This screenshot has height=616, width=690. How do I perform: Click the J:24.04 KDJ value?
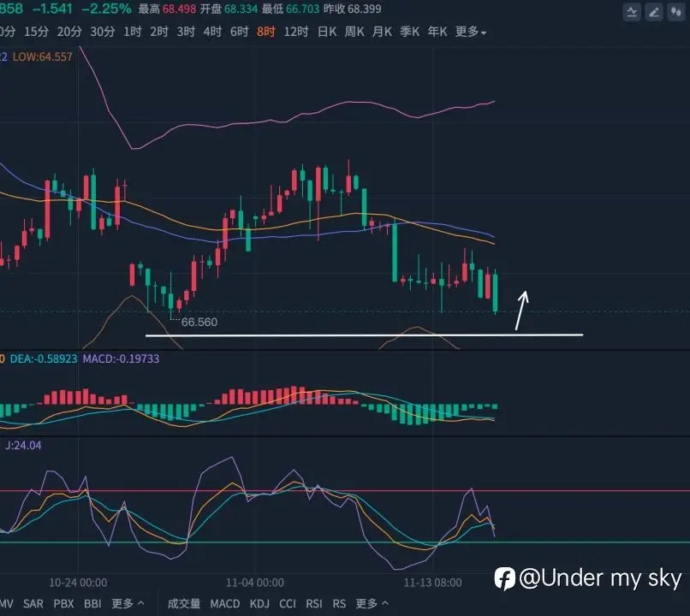[23, 446]
